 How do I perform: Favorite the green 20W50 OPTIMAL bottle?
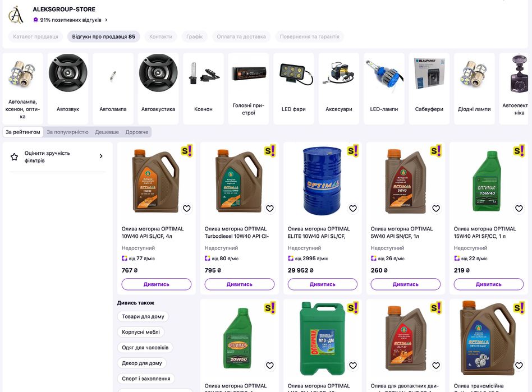point(270,366)
